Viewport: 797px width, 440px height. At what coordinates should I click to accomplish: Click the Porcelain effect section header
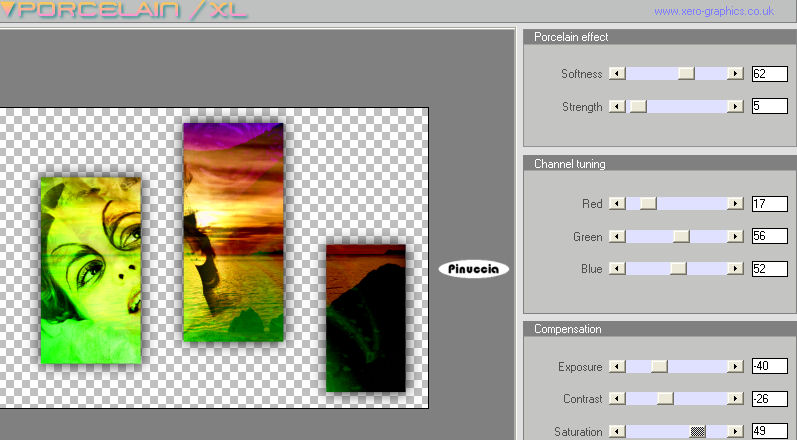tap(660, 37)
